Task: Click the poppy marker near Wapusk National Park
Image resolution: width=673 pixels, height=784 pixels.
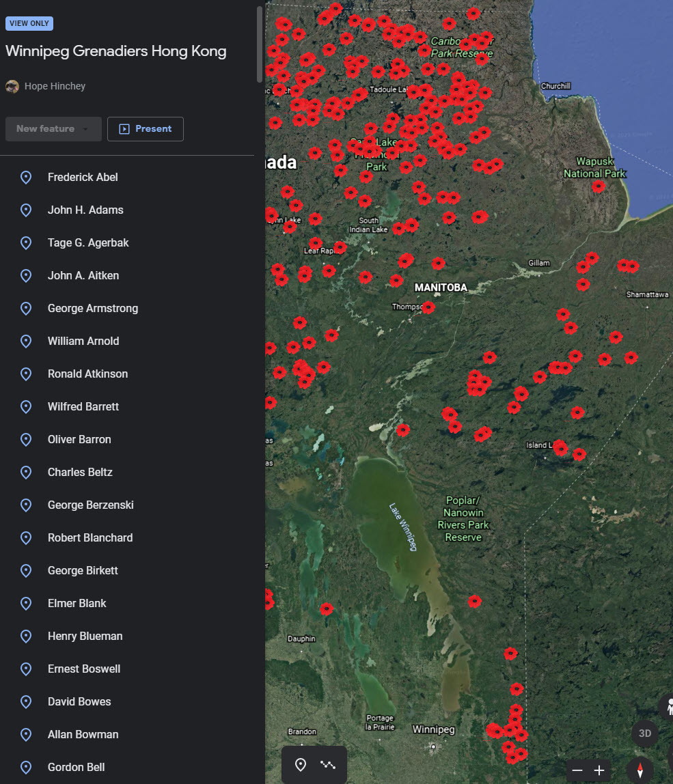Action: coord(599,186)
